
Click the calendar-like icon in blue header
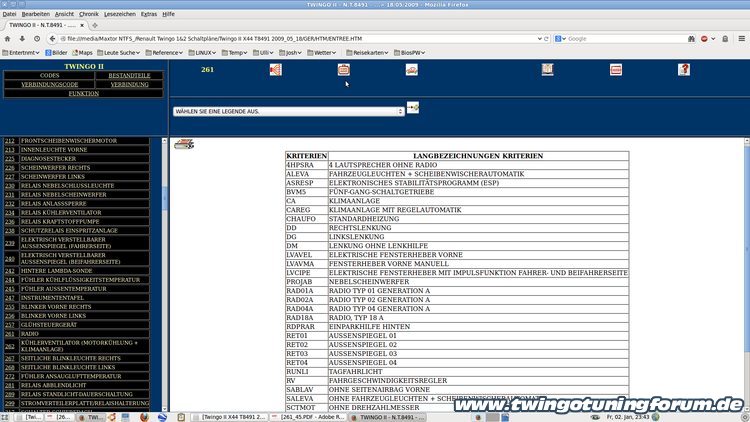click(x=344, y=70)
